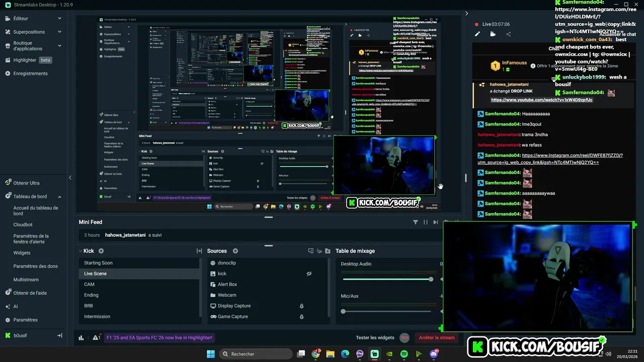Click the camera clip icon under Live
This screenshot has width=644, height=362.
point(493,34)
